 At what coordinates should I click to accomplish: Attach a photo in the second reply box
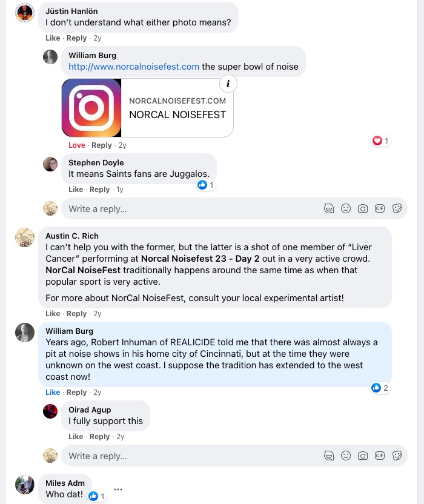pos(363,456)
